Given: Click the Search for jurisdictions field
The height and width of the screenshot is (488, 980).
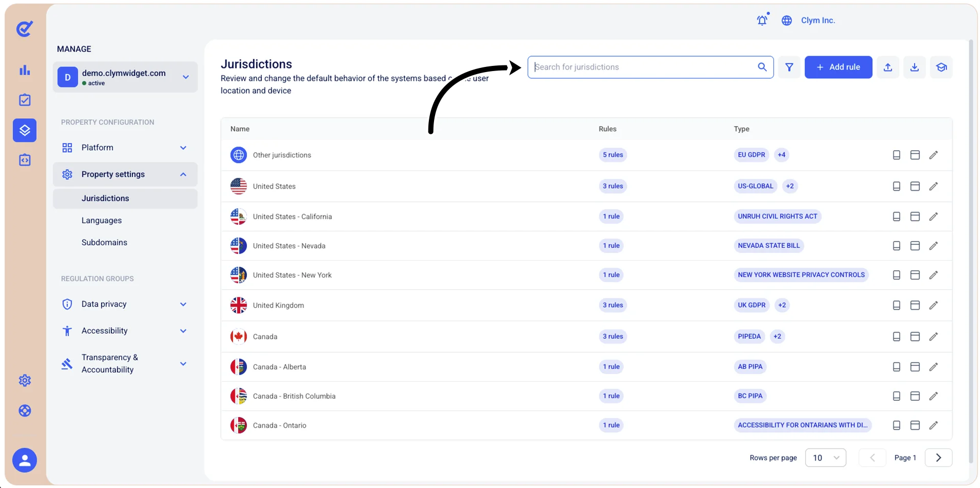Looking at the screenshot, I should (x=650, y=67).
